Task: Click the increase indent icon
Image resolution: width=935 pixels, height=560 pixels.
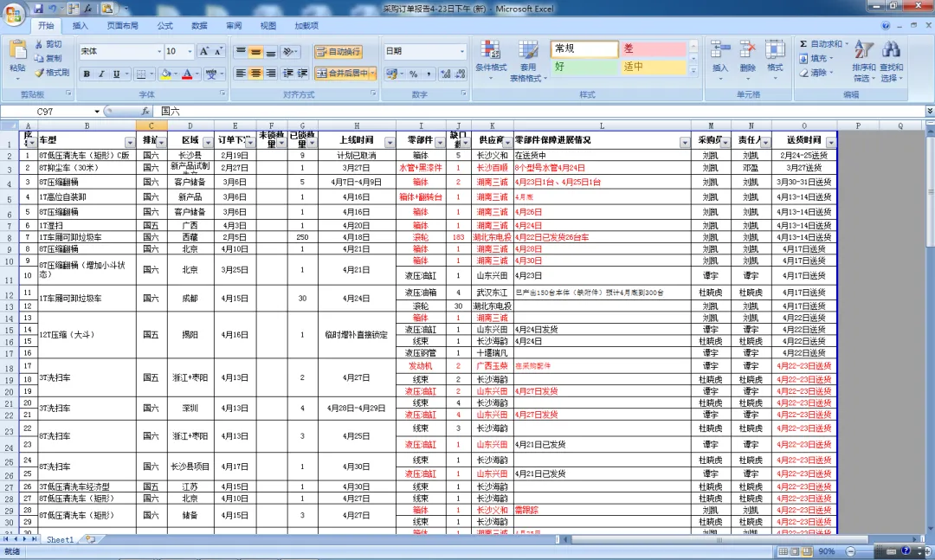Action: click(302, 74)
